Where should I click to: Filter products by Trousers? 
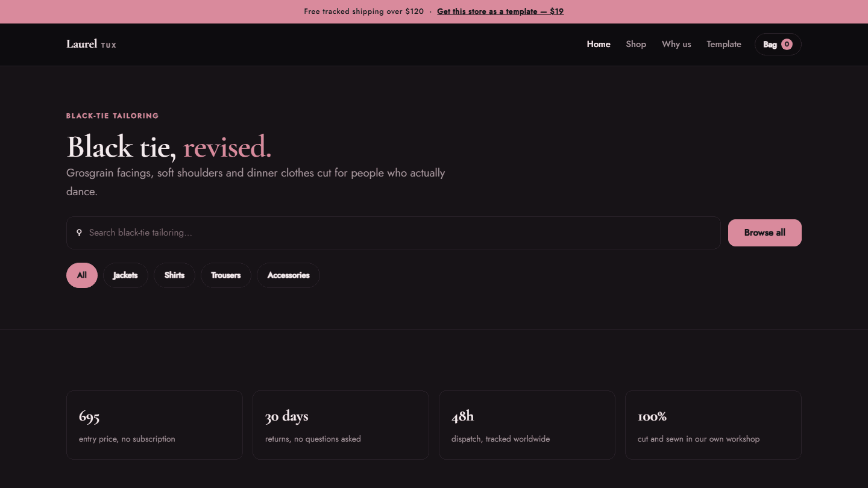point(226,275)
